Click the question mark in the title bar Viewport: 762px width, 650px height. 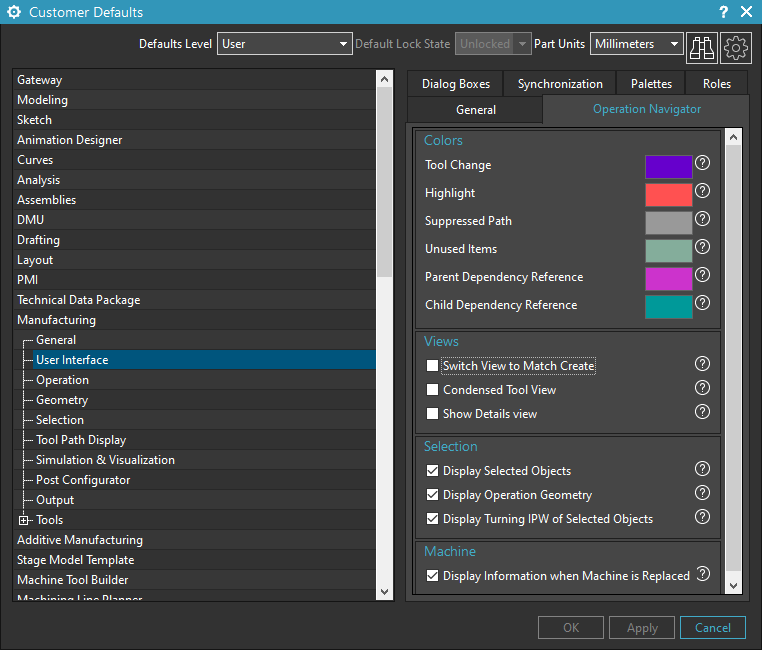(x=724, y=12)
